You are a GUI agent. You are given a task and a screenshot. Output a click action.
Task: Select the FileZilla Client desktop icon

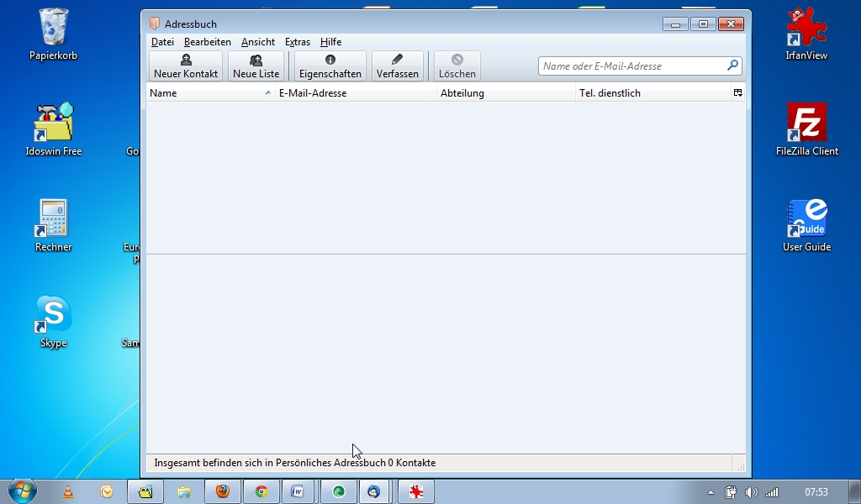(806, 129)
